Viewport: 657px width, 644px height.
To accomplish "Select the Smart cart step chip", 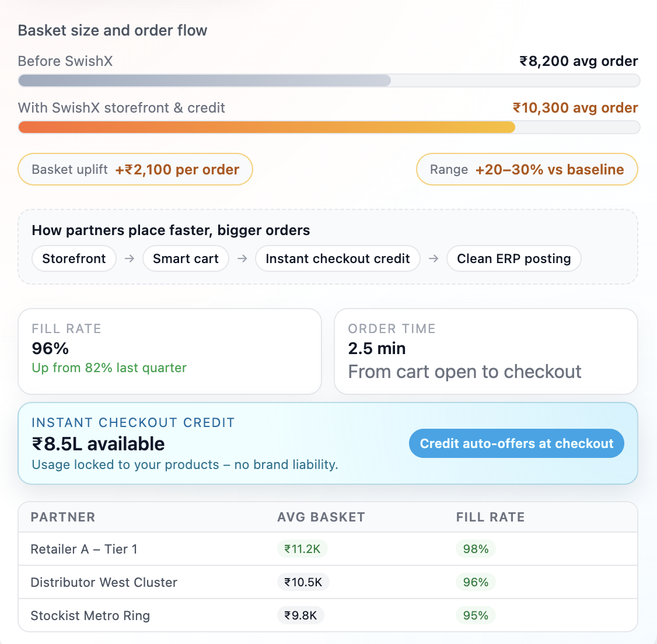I will click(x=186, y=258).
